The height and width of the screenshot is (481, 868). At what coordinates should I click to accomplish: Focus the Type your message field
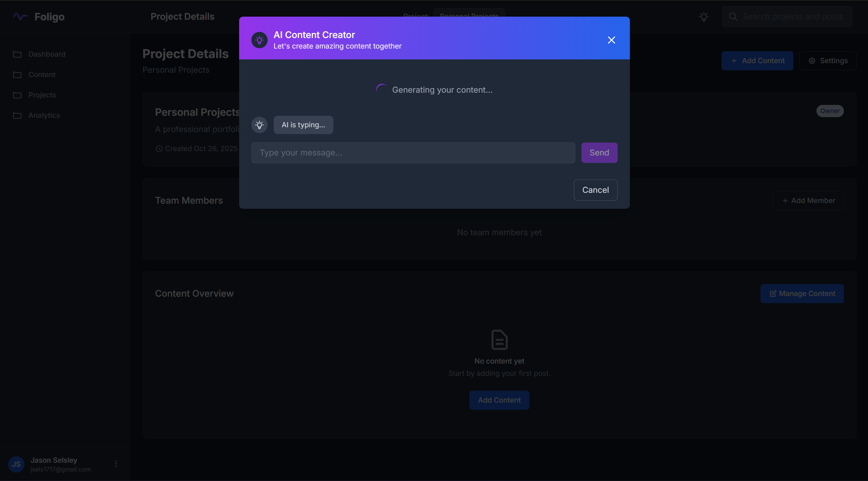[x=413, y=153]
